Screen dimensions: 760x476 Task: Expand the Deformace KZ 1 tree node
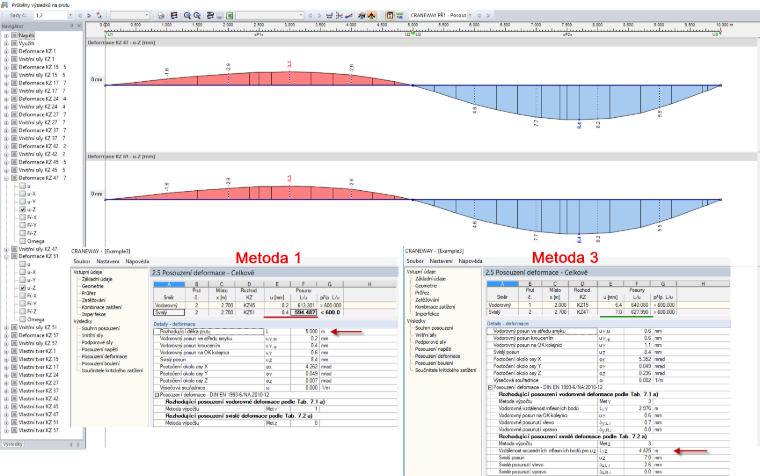click(x=6, y=51)
